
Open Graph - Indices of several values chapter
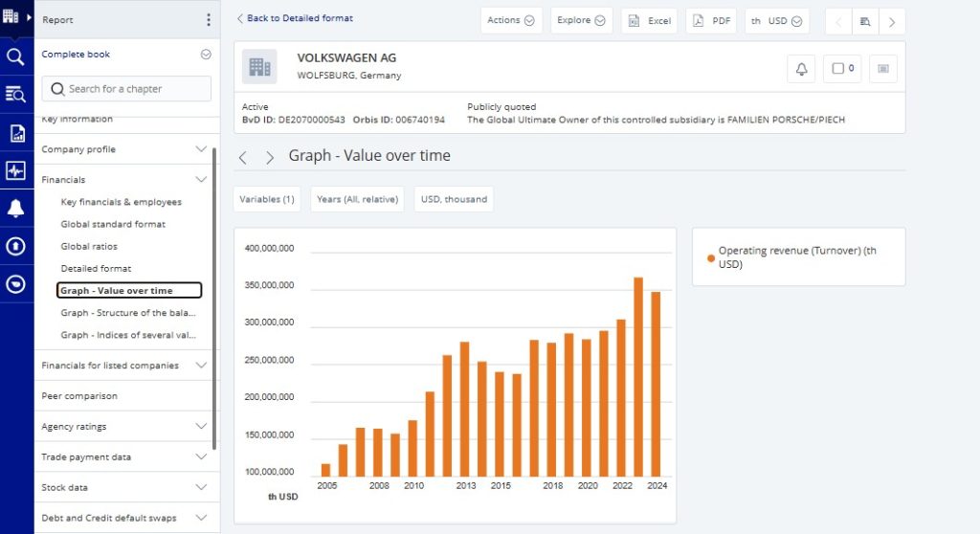click(128, 335)
